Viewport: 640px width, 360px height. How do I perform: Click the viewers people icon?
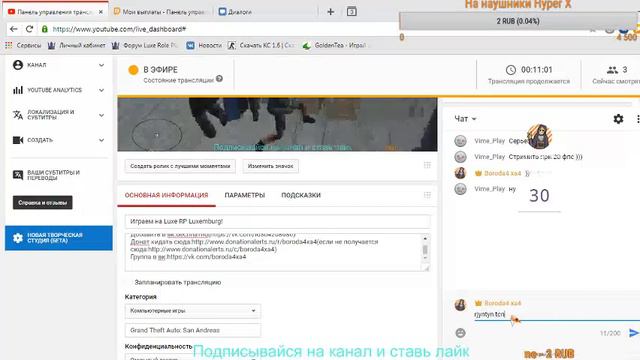(x=612, y=70)
